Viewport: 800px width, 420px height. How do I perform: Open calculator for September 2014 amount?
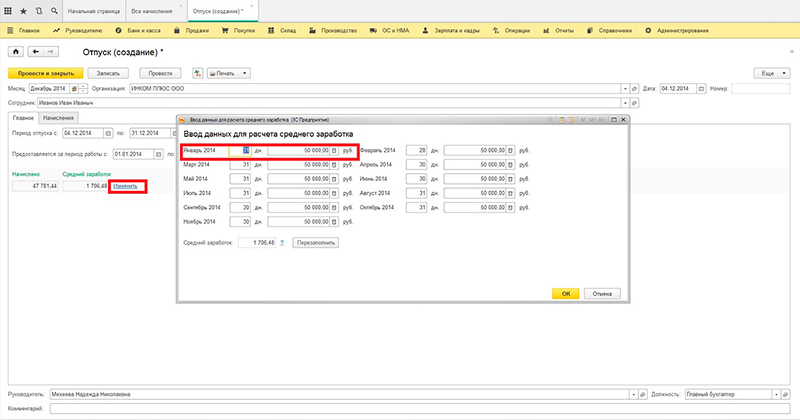point(334,208)
